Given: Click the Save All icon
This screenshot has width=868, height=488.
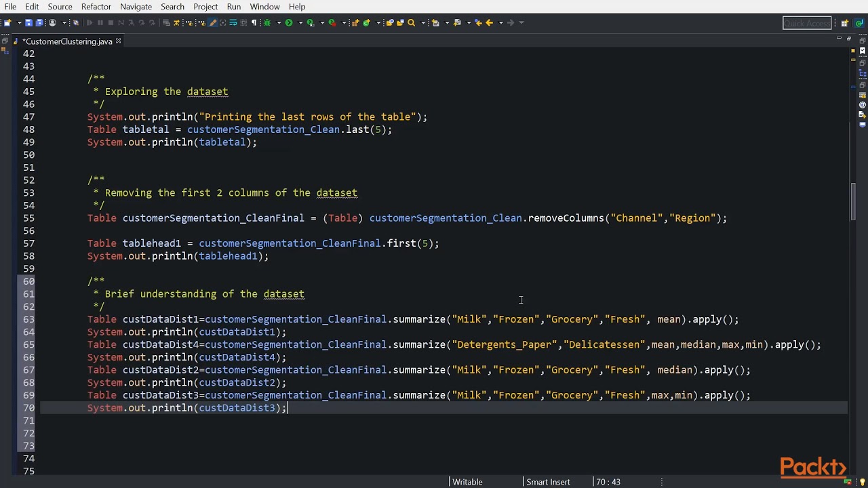Looking at the screenshot, I should (x=39, y=22).
